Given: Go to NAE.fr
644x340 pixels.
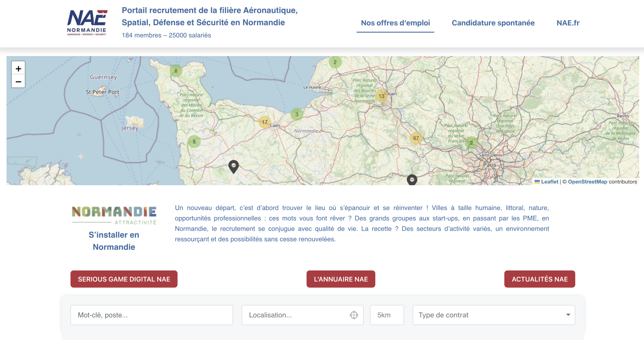Looking at the screenshot, I should click(568, 23).
